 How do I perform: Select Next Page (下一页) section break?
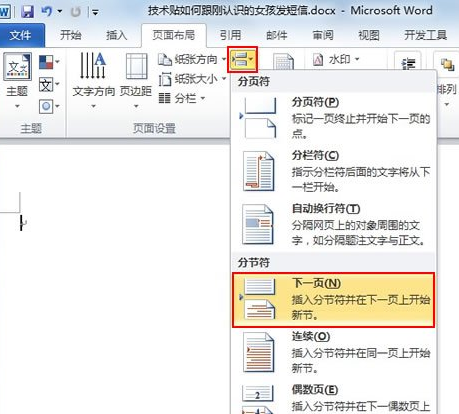pyautogui.click(x=333, y=300)
